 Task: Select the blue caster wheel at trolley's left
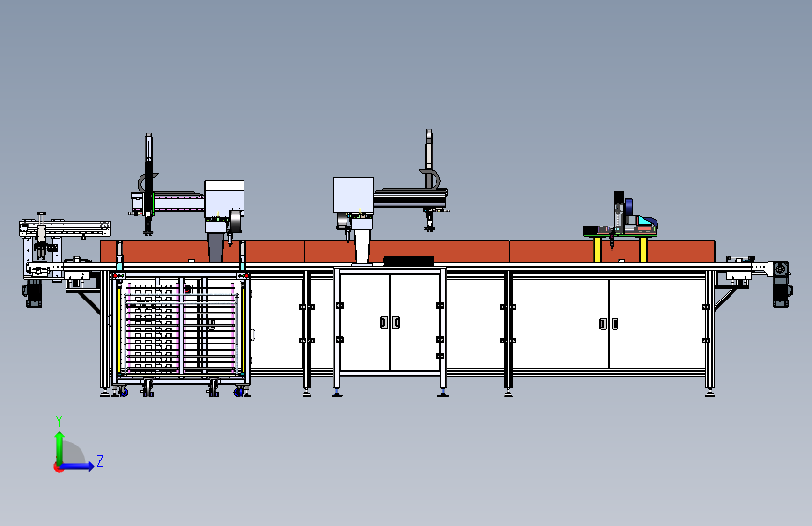[x=124, y=392]
